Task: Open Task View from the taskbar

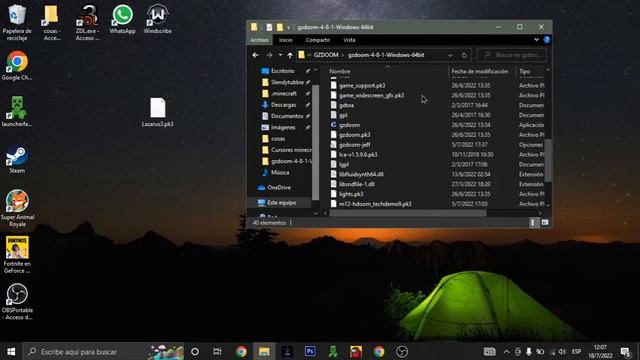Action: (217, 351)
